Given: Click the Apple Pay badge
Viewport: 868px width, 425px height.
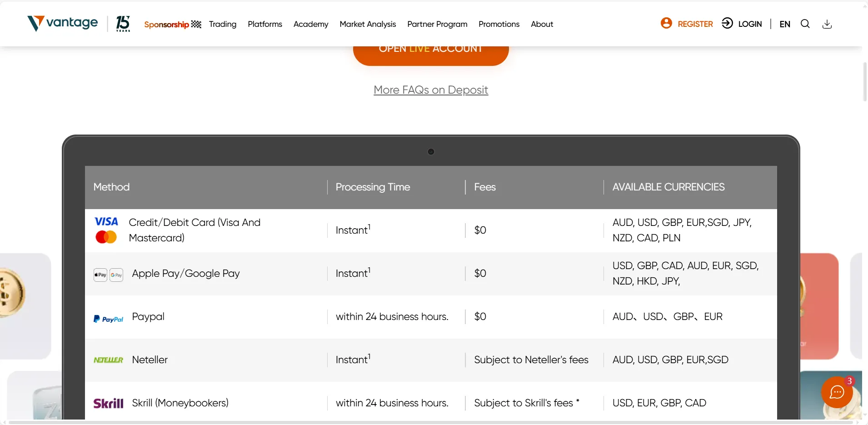Looking at the screenshot, I should pos(100,275).
